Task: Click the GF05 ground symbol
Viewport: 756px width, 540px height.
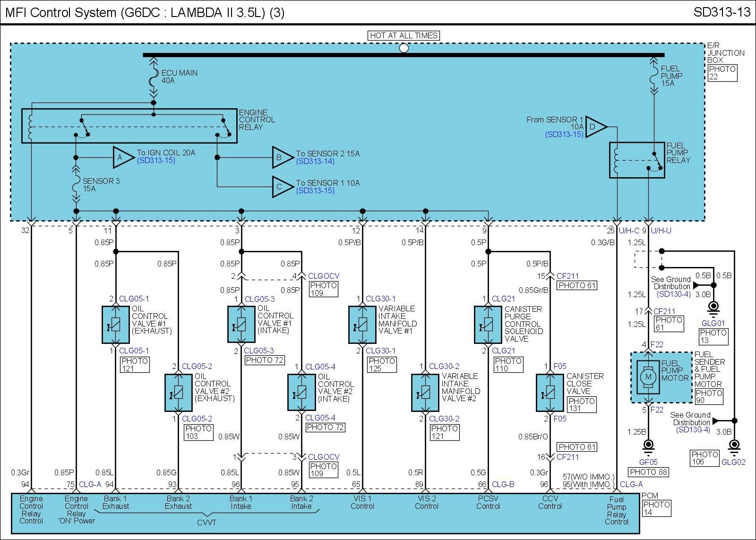Action: [648, 446]
